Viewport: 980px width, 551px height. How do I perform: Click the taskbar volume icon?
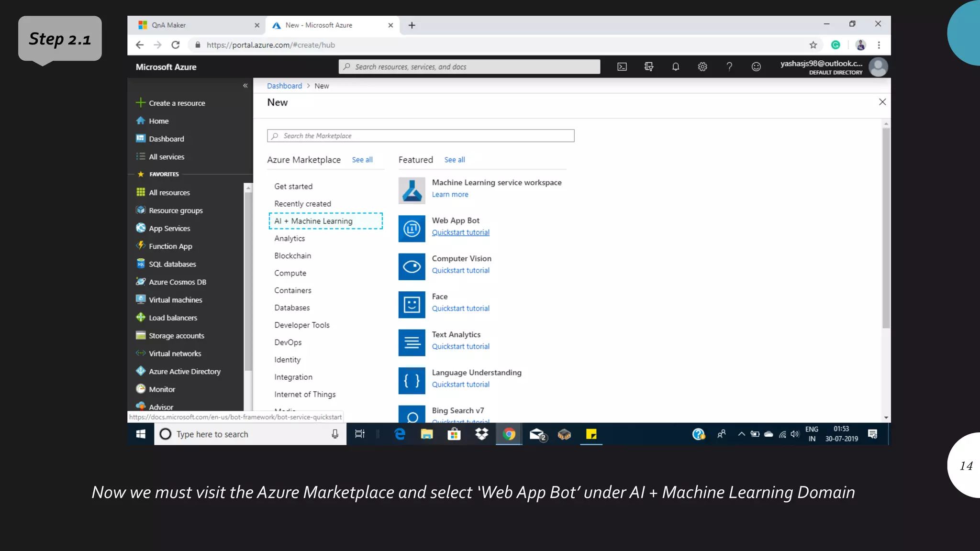[x=795, y=434]
